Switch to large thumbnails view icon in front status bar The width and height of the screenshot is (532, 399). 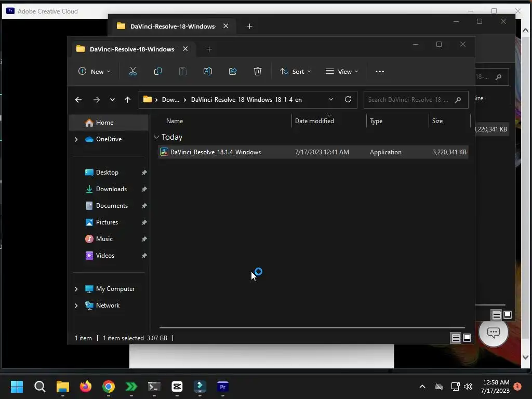[x=467, y=338]
